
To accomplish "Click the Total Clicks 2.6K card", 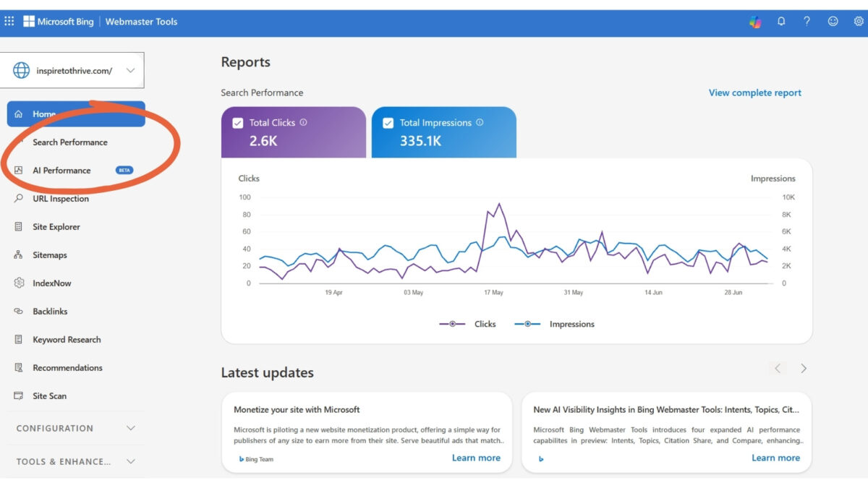I will tap(294, 132).
